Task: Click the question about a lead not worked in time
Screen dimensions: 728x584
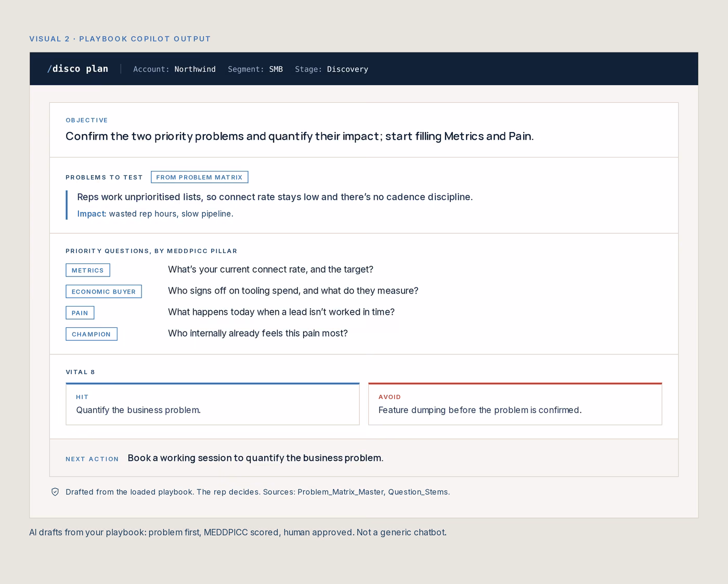Action: [x=281, y=312]
